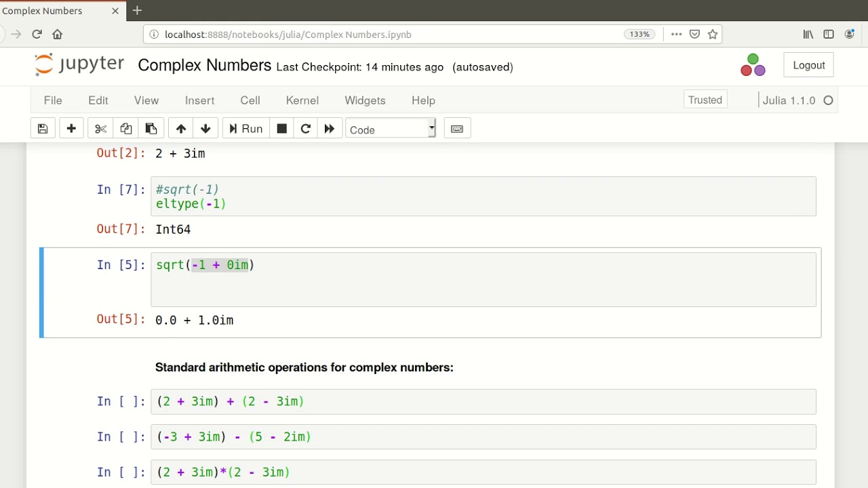Image resolution: width=868 pixels, height=488 pixels.
Task: Select the (2 + 3im)*(2 - 3im) cell
Action: click(x=484, y=472)
